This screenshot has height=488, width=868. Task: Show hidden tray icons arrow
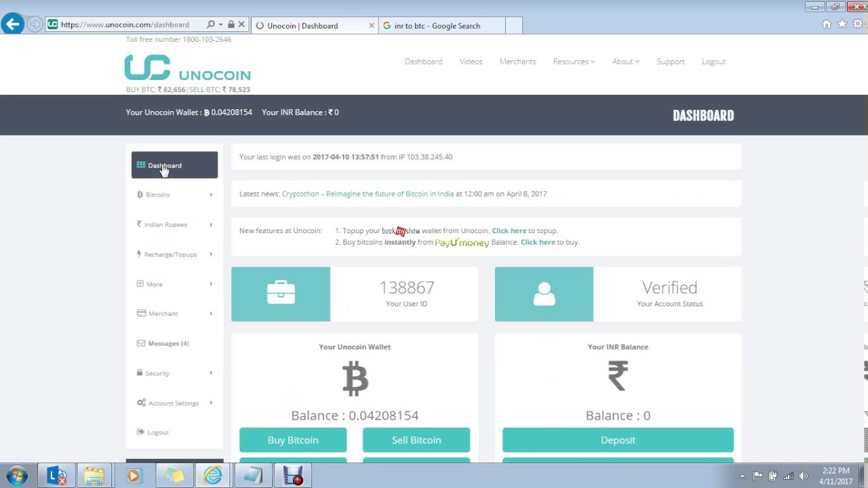tap(743, 476)
